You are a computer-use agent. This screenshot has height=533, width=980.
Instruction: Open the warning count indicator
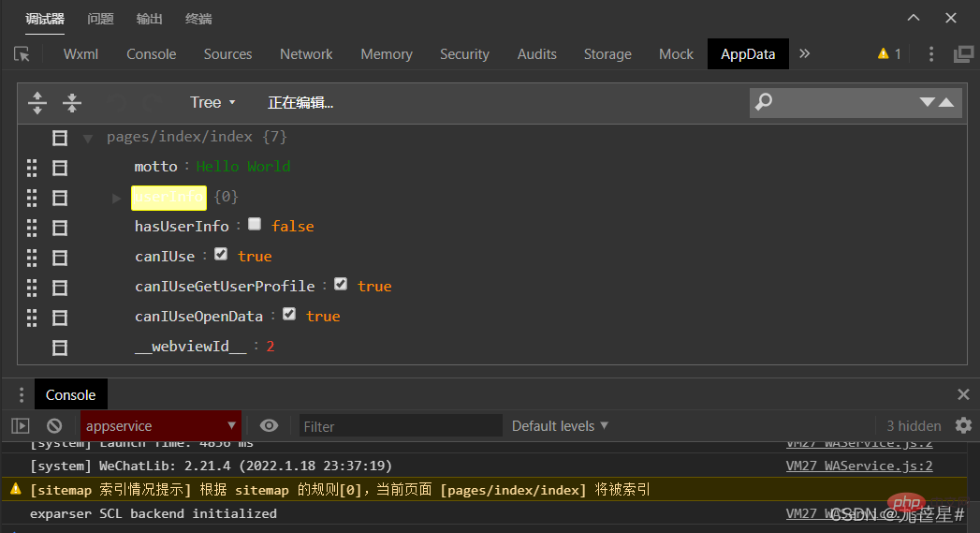point(889,53)
